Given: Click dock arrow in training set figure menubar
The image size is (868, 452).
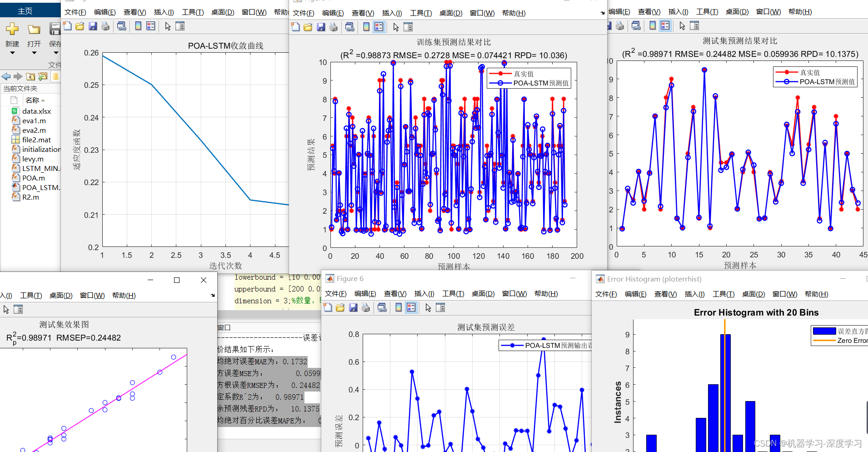Looking at the screenshot, I should (603, 13).
